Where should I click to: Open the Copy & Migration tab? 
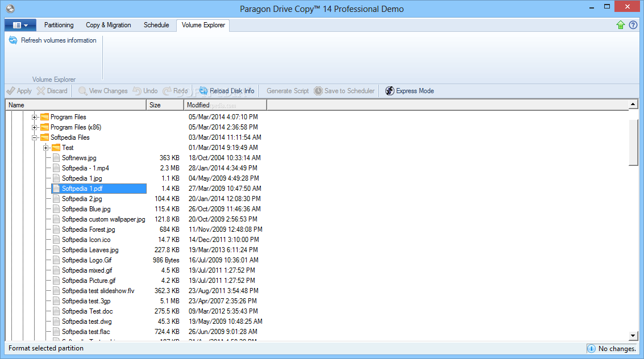109,25
